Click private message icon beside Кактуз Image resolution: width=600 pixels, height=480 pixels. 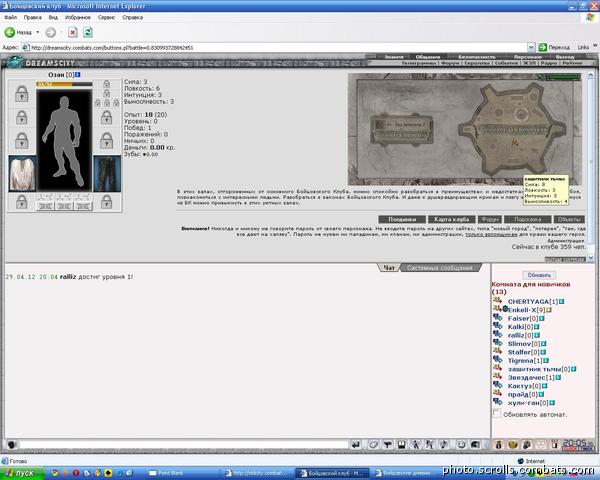pos(497,385)
